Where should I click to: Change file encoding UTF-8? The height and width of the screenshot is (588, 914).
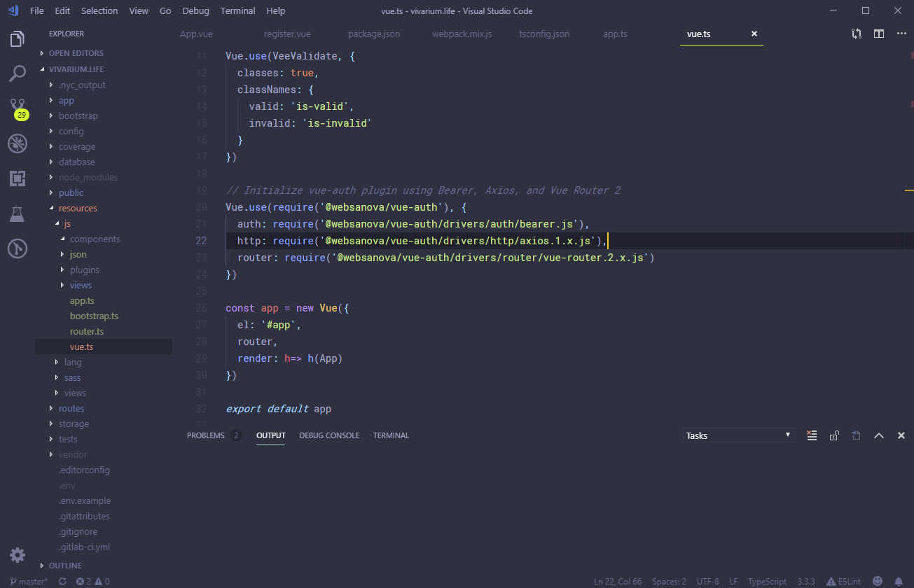click(707, 581)
